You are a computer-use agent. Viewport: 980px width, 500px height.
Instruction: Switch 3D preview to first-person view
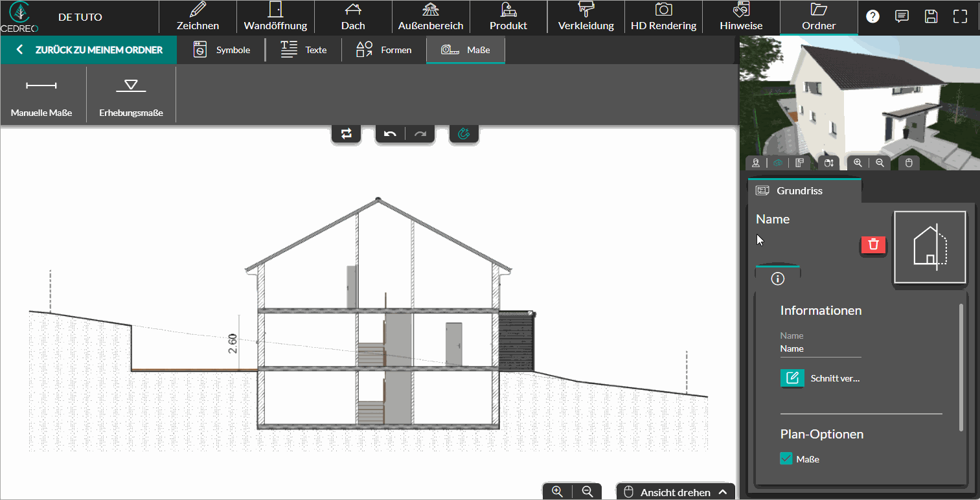756,163
